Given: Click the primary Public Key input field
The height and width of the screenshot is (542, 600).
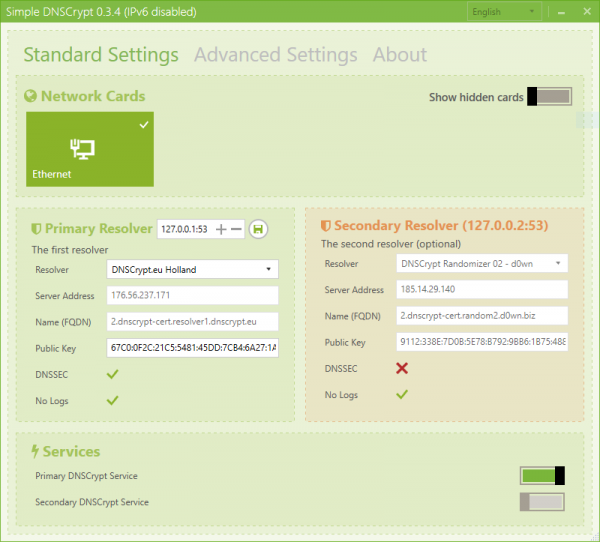Looking at the screenshot, I should pos(192,348).
